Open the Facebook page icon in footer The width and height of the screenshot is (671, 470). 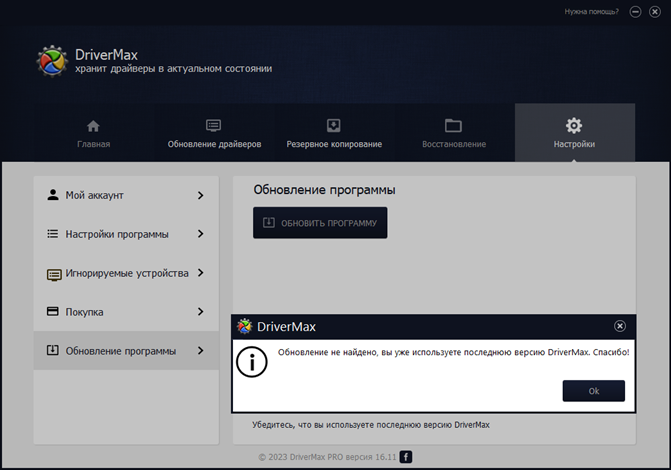point(406,457)
